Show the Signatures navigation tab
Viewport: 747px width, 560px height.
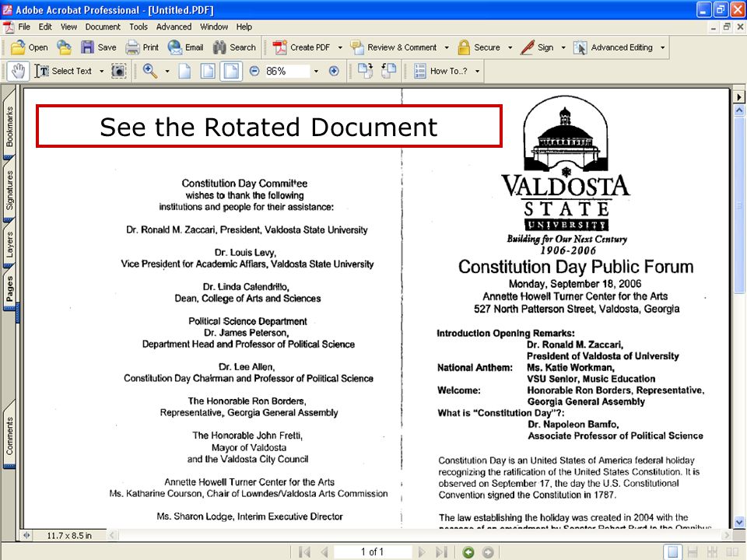9,190
